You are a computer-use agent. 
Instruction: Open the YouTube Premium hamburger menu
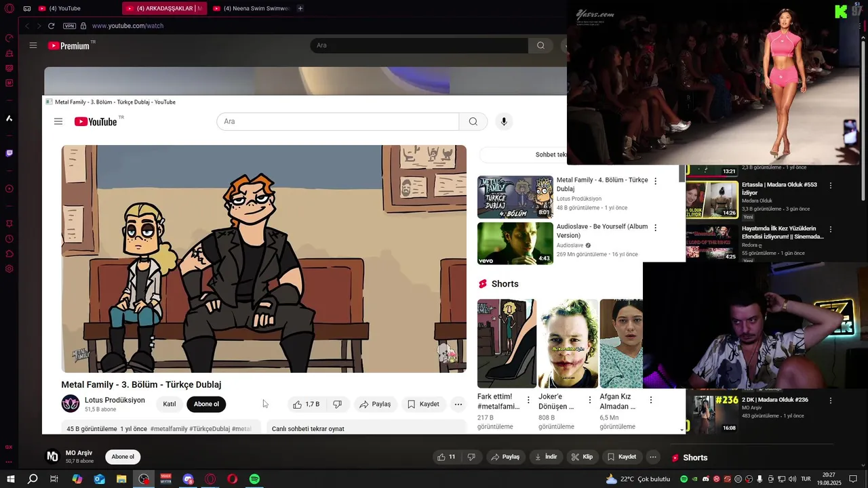[x=33, y=45]
